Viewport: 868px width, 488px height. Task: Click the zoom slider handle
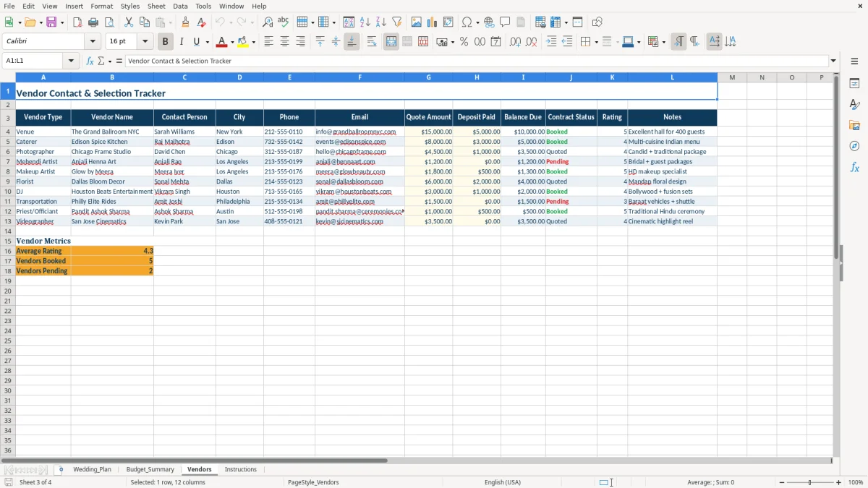(x=809, y=482)
